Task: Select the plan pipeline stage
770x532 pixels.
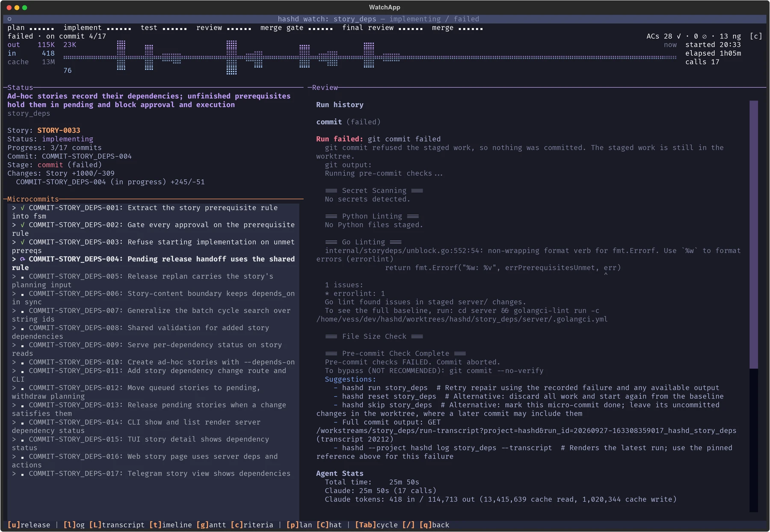Action: pyautogui.click(x=31, y=28)
